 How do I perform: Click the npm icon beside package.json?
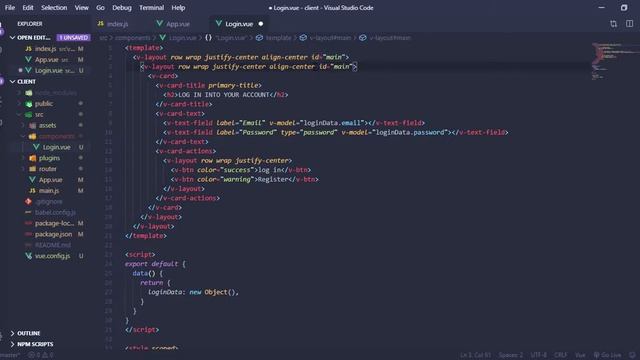point(29,234)
